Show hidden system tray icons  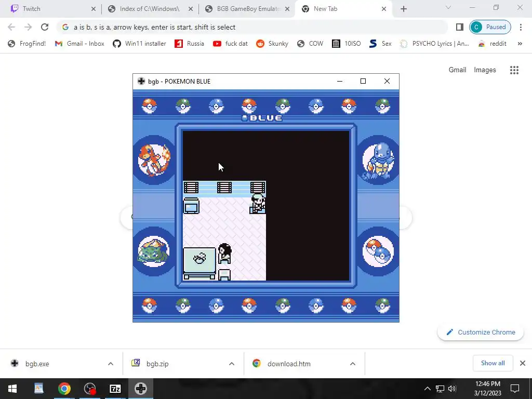click(x=427, y=389)
